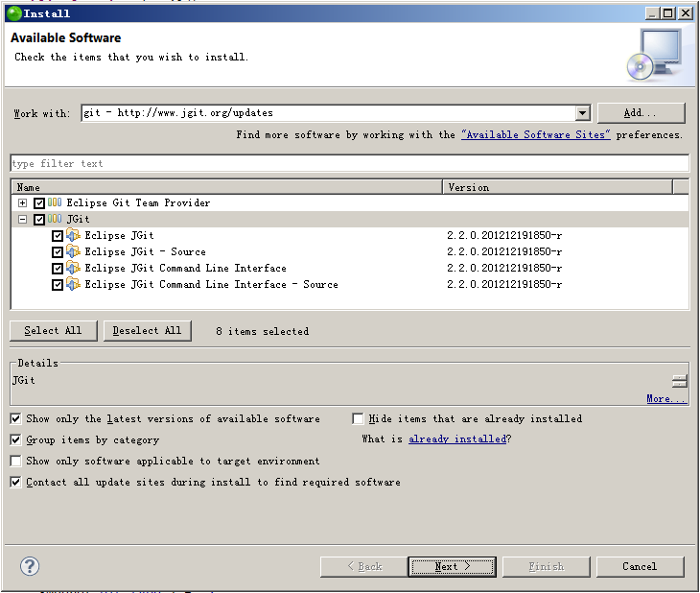Disable Contact all update sites checkbox

coord(15,482)
